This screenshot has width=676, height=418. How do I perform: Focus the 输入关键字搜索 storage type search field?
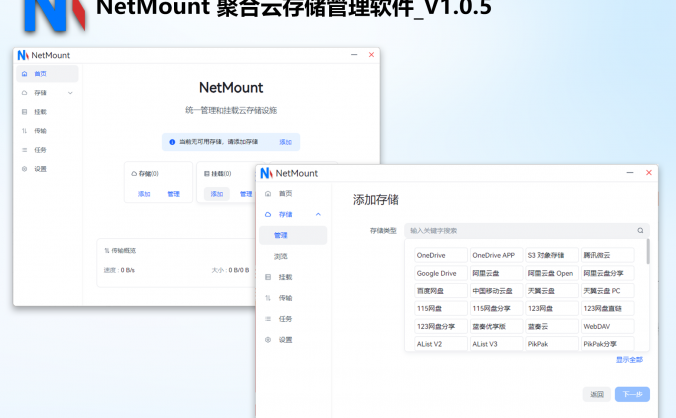pos(526,231)
